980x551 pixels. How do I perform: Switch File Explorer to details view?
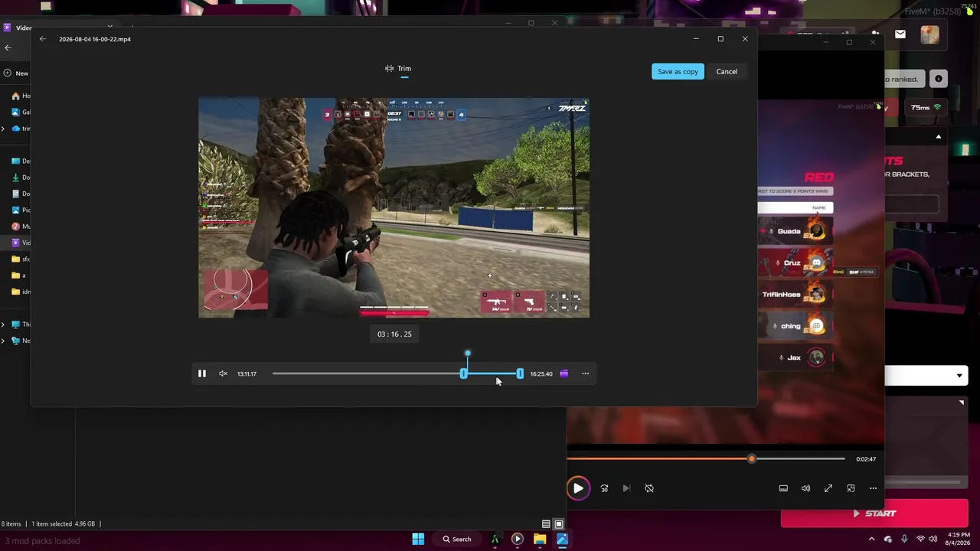pos(546,524)
